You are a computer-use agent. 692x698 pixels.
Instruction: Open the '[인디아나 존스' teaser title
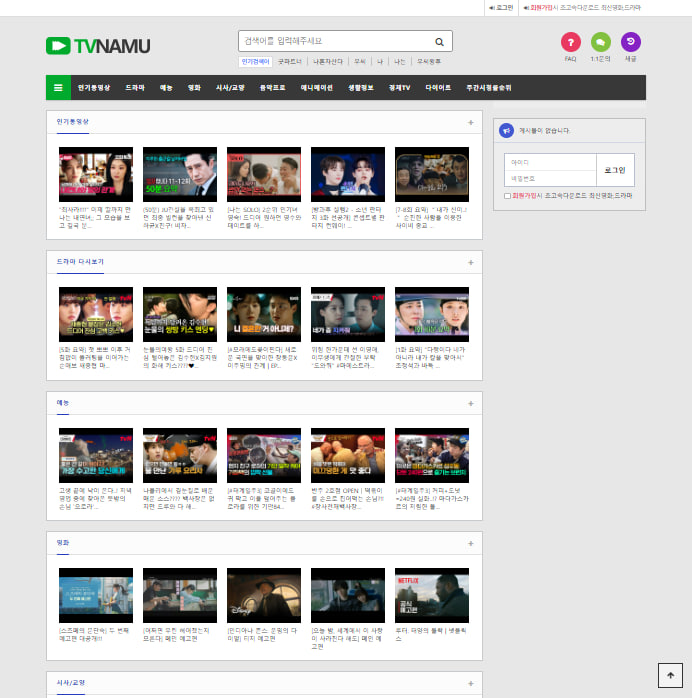tap(263, 635)
